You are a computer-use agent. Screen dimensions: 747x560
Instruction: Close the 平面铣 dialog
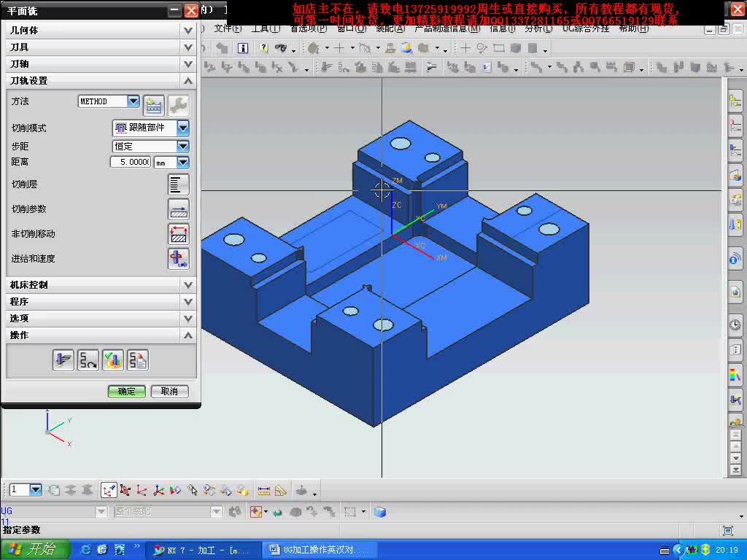[191, 10]
